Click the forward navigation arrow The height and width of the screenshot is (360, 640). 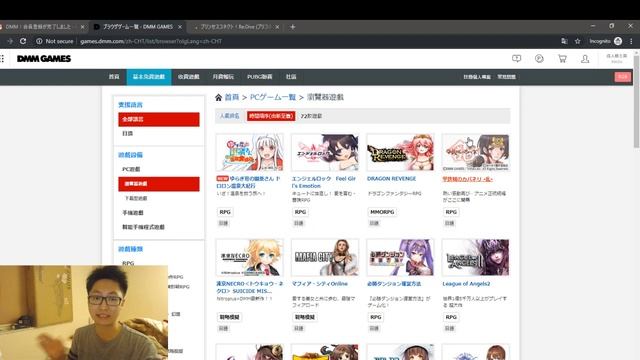pos(10,41)
